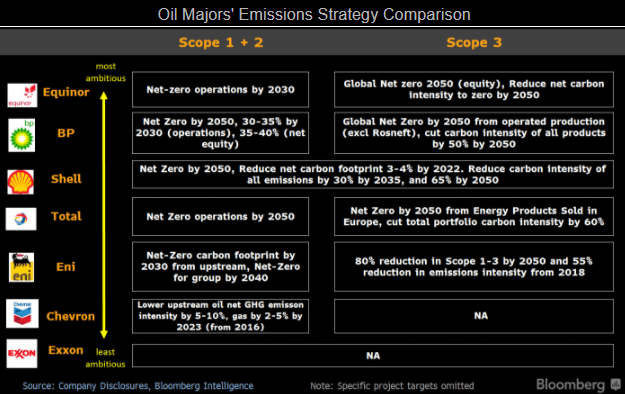Click the Total company name
This screenshot has height=394, width=625.
(x=66, y=216)
